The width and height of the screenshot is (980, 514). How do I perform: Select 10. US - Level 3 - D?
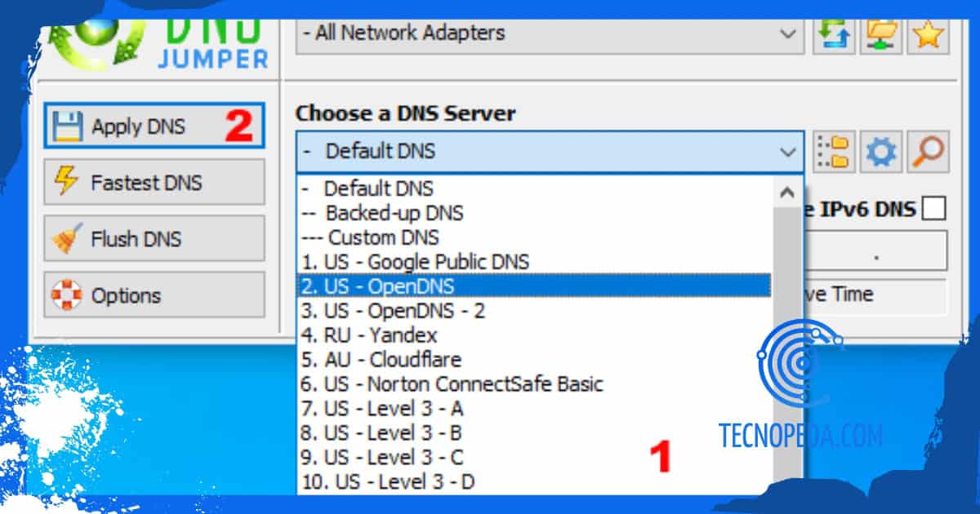pos(534,482)
